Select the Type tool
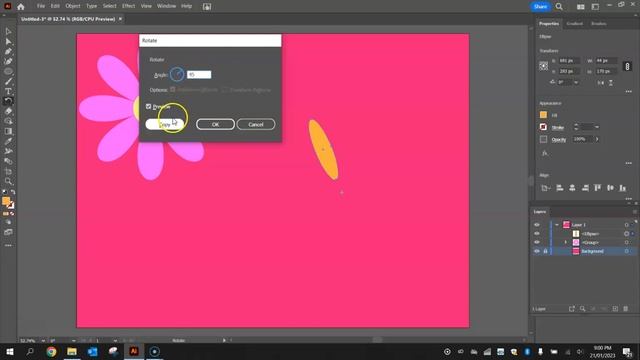 8,91
